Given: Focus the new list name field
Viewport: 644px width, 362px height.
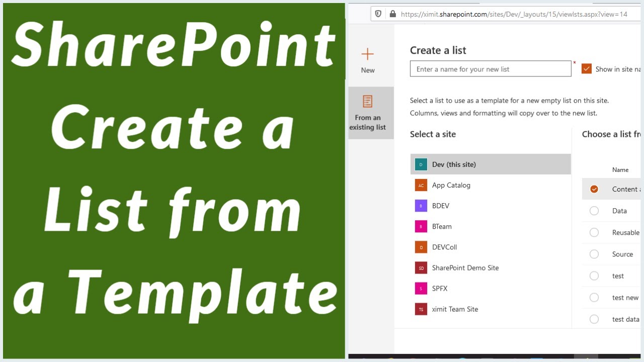Looking at the screenshot, I should point(491,69).
